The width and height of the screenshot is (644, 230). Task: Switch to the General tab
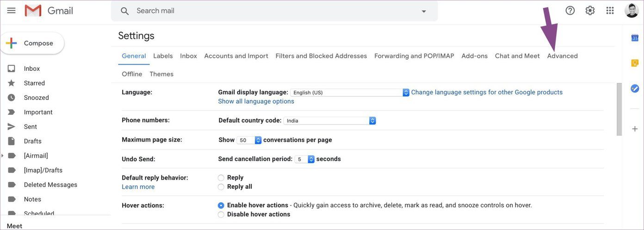134,56
